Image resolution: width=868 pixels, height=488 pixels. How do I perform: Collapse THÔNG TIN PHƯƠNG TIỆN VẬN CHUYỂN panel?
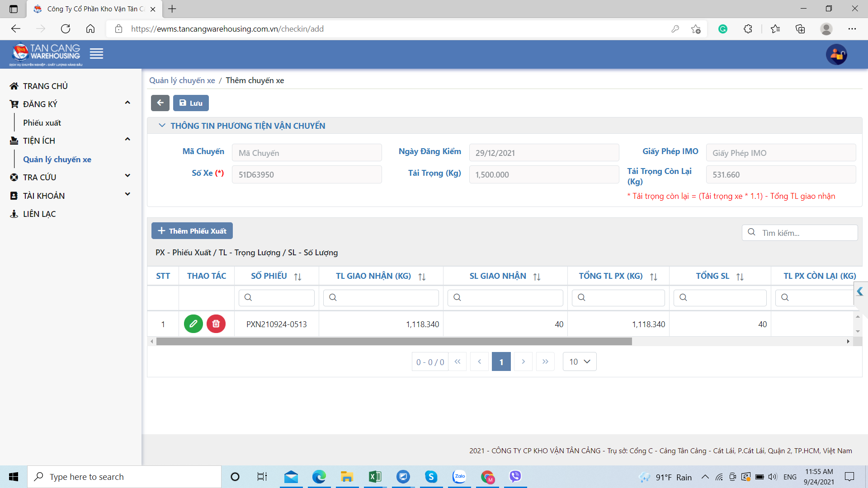click(x=162, y=126)
